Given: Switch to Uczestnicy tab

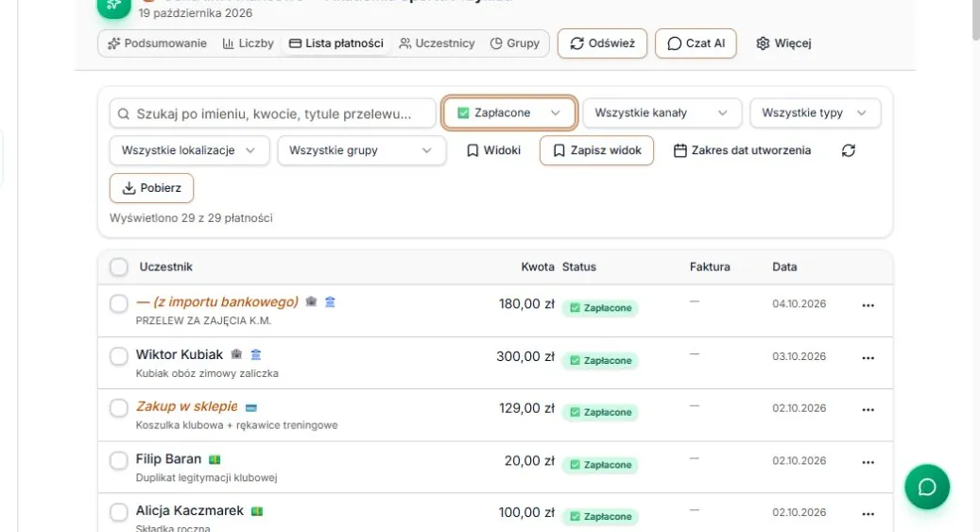Looking at the screenshot, I should click(437, 43).
